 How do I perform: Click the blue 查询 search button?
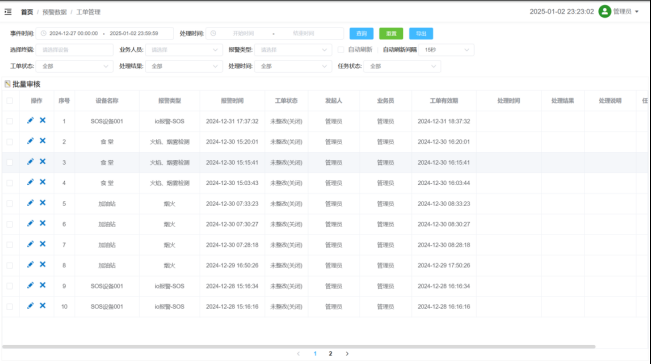tap(361, 33)
